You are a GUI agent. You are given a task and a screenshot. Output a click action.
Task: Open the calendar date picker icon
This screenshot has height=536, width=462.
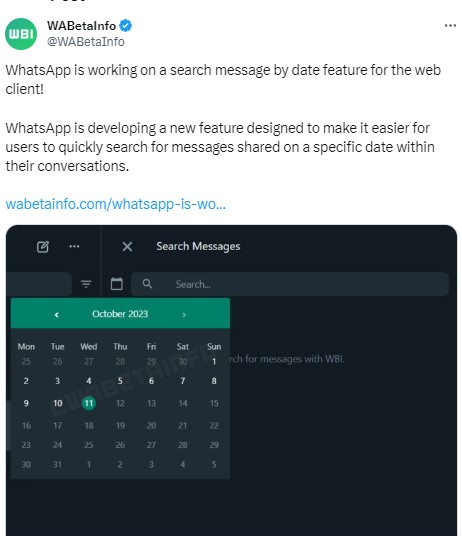coord(117,284)
